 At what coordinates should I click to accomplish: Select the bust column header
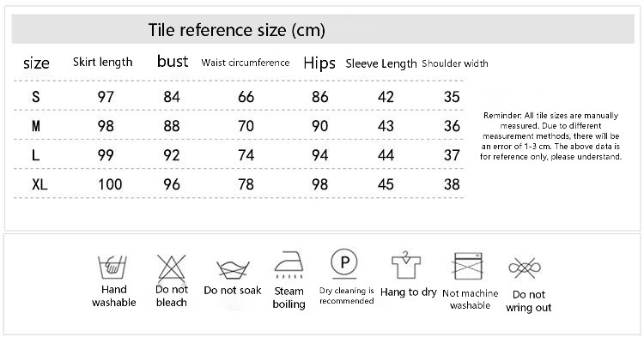(173, 63)
